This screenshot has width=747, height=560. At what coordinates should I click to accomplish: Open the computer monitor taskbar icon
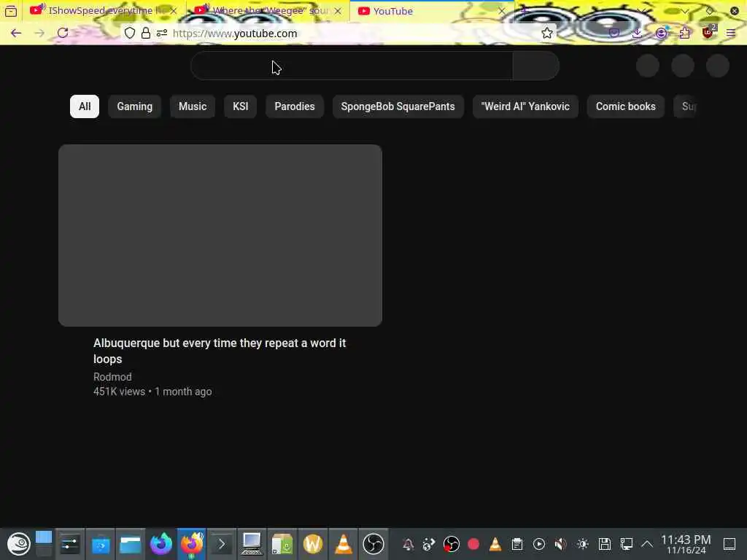[x=252, y=544]
